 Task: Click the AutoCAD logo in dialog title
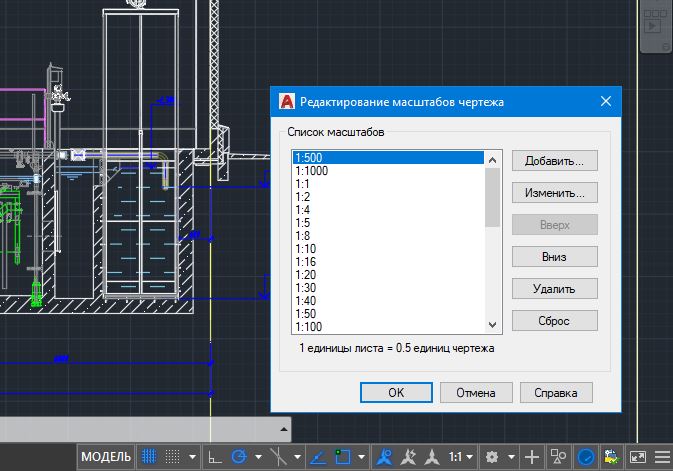(x=287, y=101)
